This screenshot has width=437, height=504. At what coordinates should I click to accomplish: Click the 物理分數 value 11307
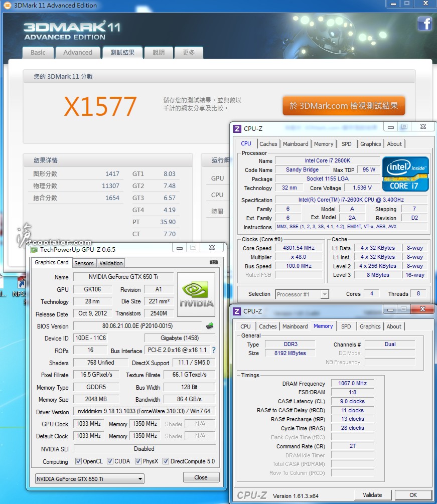[110, 186]
